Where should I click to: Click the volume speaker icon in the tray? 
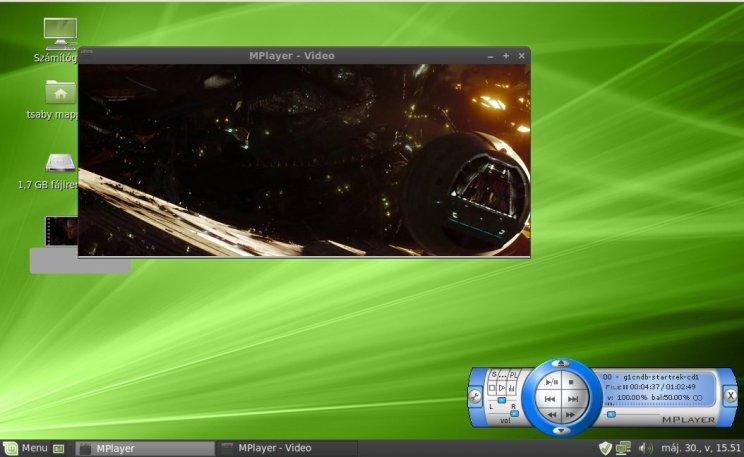(645, 448)
